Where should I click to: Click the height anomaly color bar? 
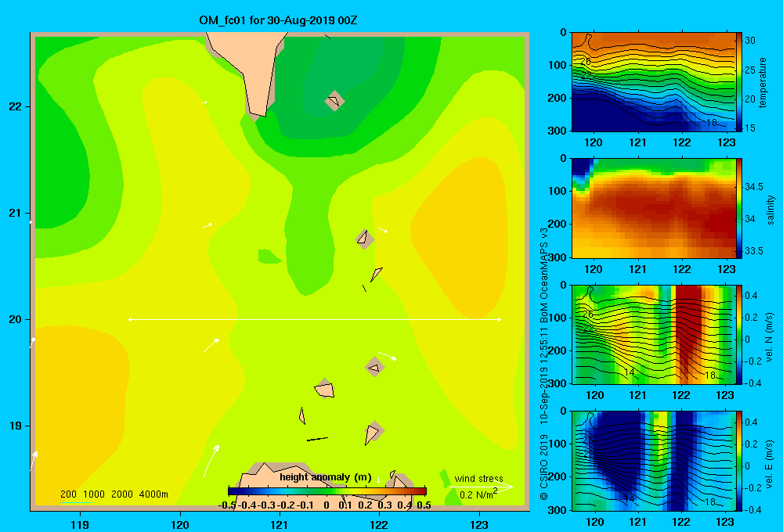click(x=327, y=491)
